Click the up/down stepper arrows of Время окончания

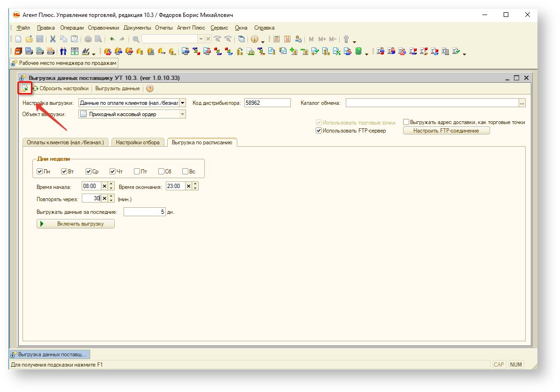click(195, 186)
